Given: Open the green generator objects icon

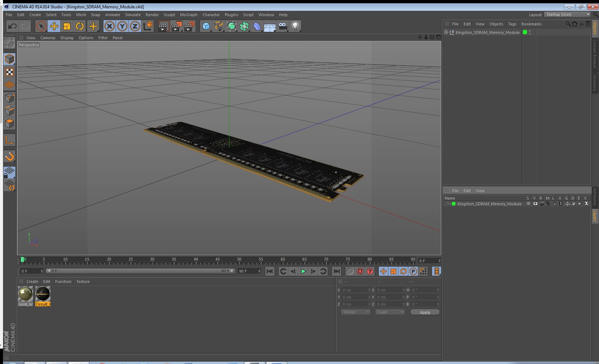Looking at the screenshot, I should coord(231,26).
